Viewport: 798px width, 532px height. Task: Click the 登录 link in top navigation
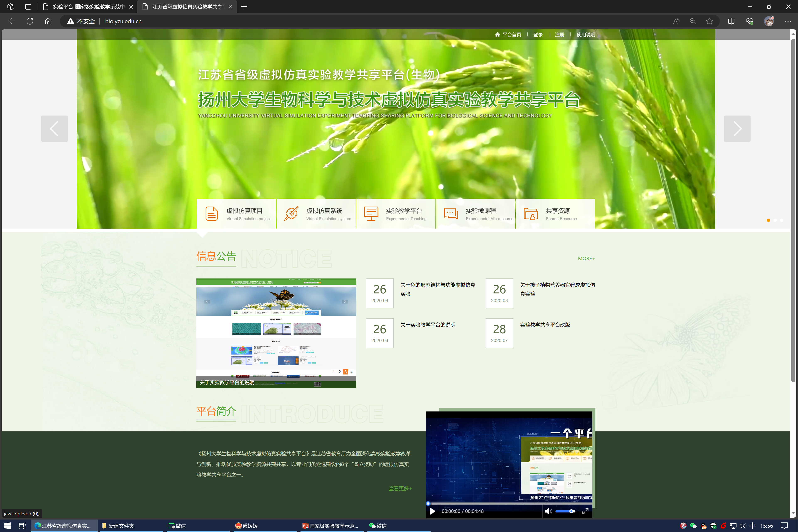coord(538,35)
